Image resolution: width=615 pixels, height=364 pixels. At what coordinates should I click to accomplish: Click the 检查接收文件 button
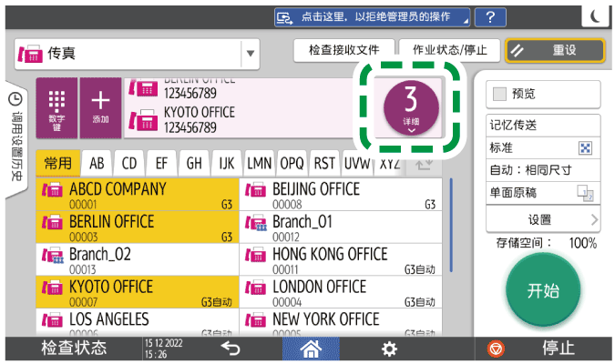pos(343,51)
